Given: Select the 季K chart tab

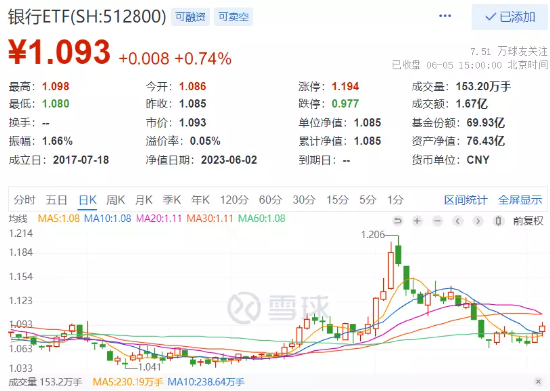Looking at the screenshot, I should pos(172,200).
